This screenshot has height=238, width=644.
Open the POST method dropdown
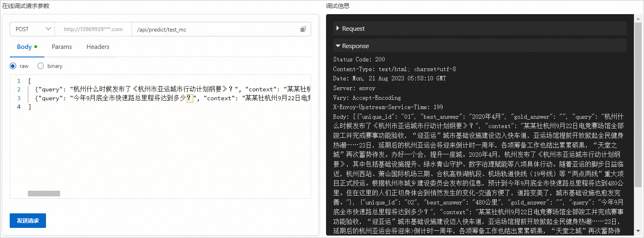coord(32,29)
